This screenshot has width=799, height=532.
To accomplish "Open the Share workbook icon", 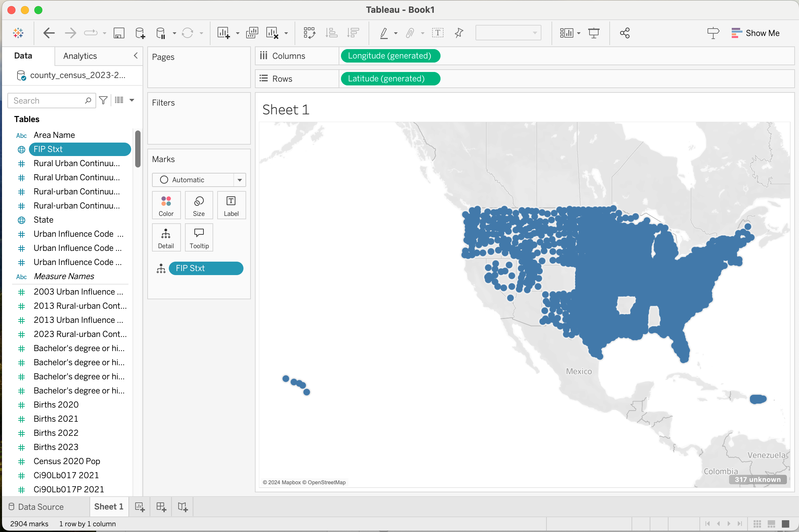I will pyautogui.click(x=624, y=33).
